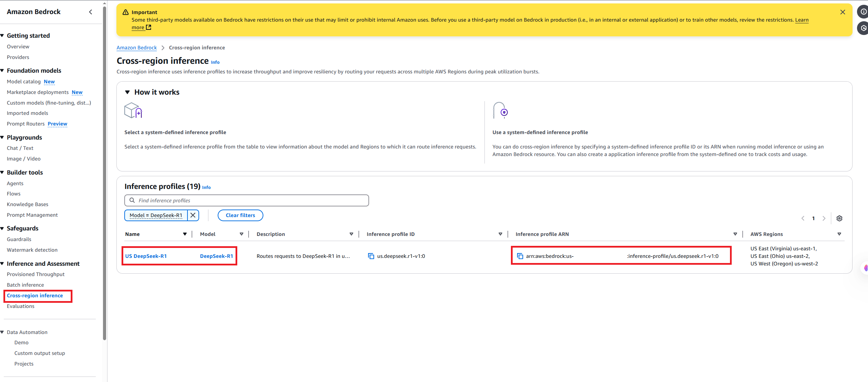Go to next page of inference profiles
The height and width of the screenshot is (382, 868).
click(x=824, y=218)
